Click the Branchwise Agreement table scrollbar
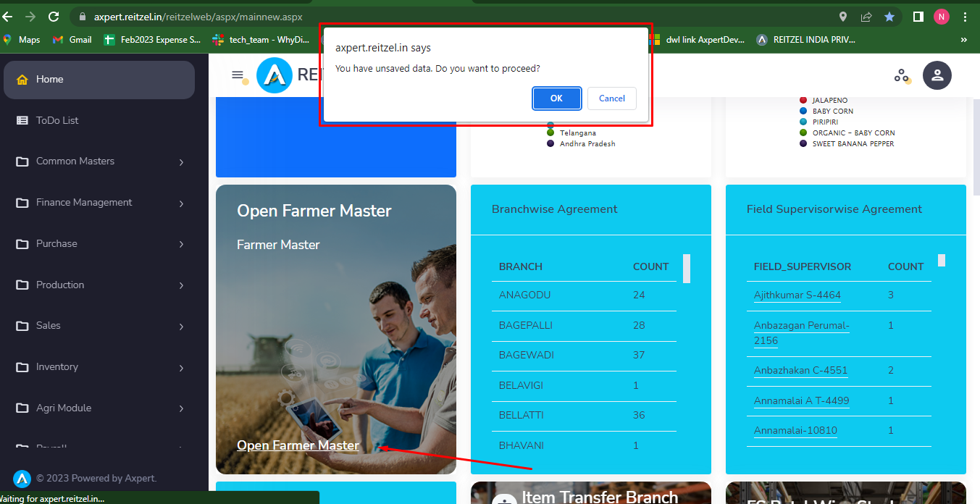 tap(687, 269)
